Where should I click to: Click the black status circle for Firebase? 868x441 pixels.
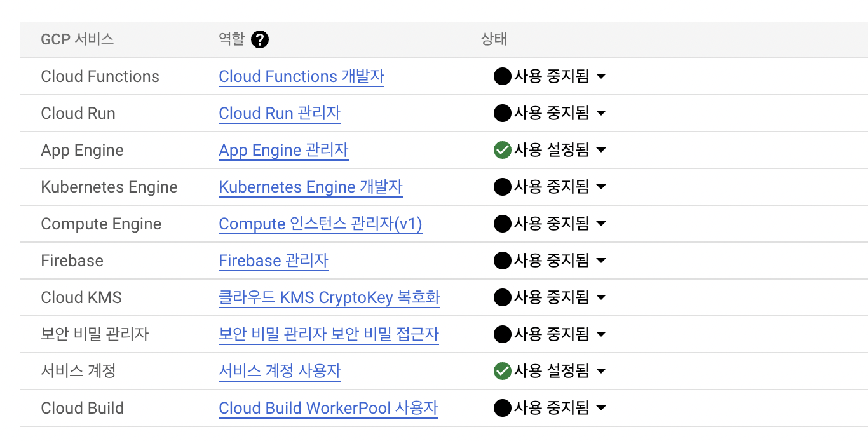click(x=502, y=261)
